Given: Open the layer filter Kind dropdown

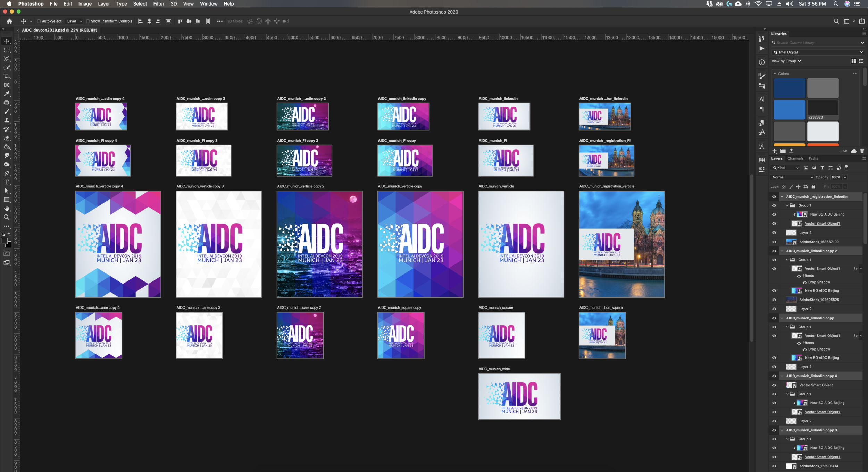Looking at the screenshot, I should 785,168.
